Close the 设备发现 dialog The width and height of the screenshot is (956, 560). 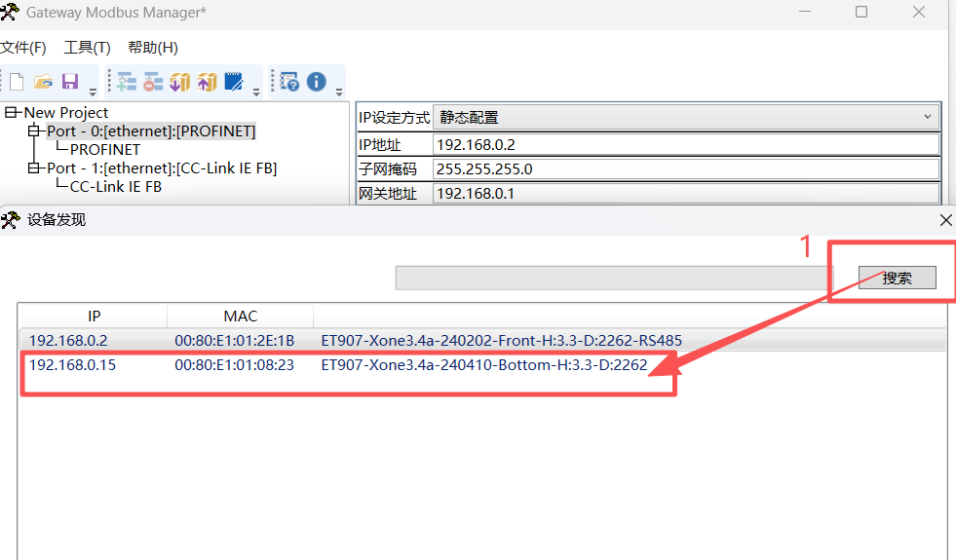pos(945,220)
